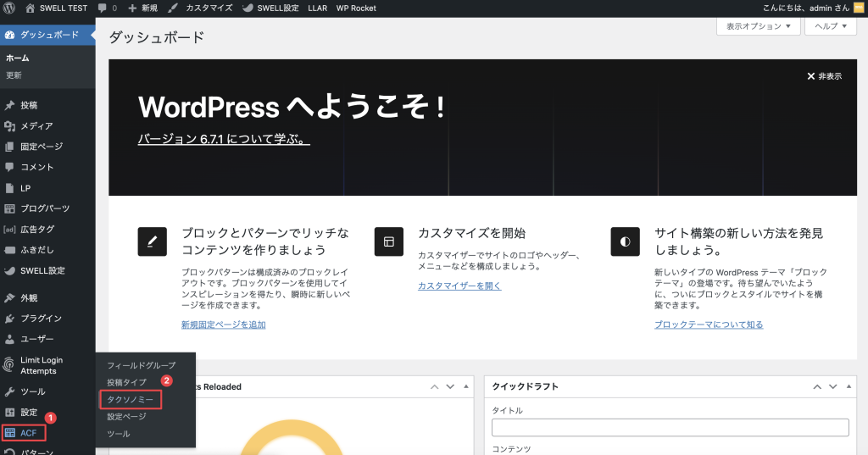Viewport: 868px width, 455px height.
Task: Click the pencil edit icon in welcome panel
Action: pyautogui.click(x=153, y=241)
